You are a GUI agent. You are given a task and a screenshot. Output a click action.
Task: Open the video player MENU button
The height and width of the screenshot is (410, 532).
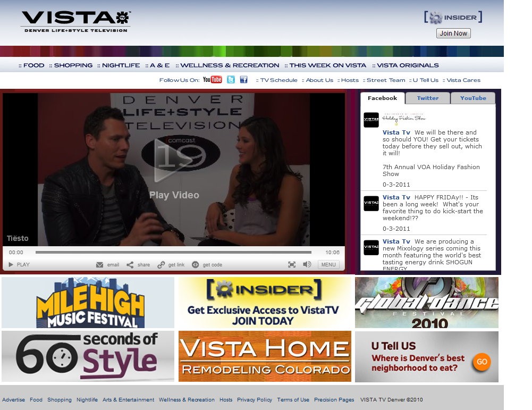coord(328,265)
